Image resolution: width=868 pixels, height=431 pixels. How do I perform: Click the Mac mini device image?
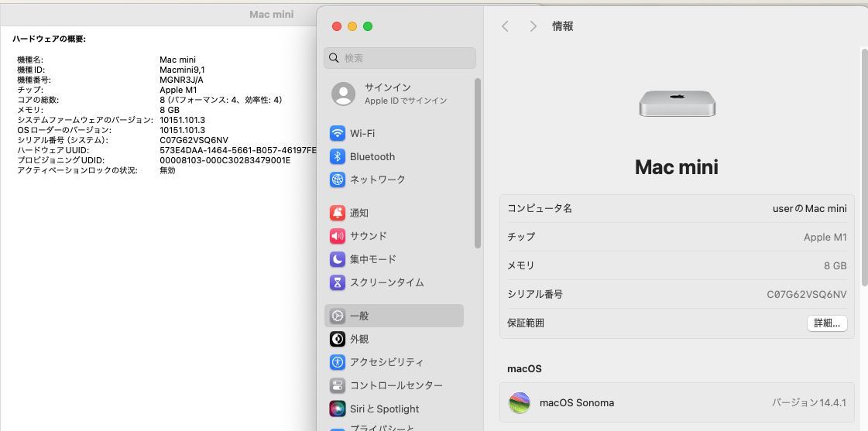coord(677,104)
